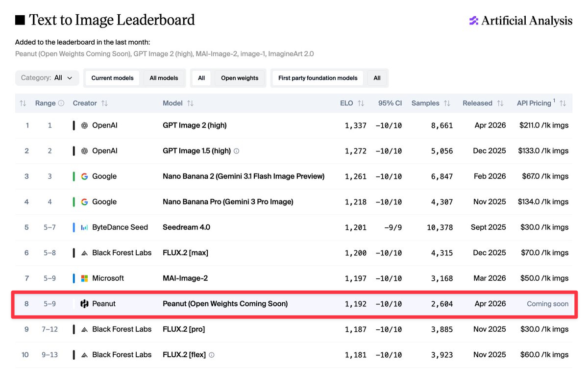Sort by API Pricing column arrows

[563, 103]
